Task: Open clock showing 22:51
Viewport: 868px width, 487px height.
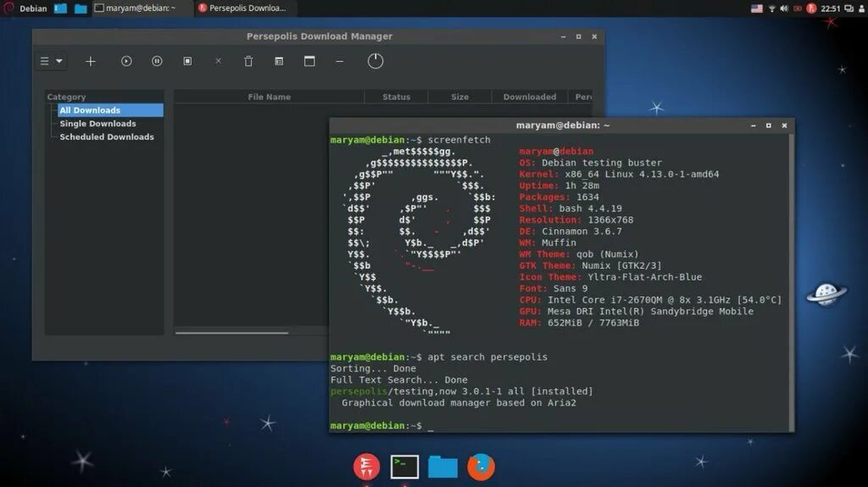Action: (x=831, y=8)
